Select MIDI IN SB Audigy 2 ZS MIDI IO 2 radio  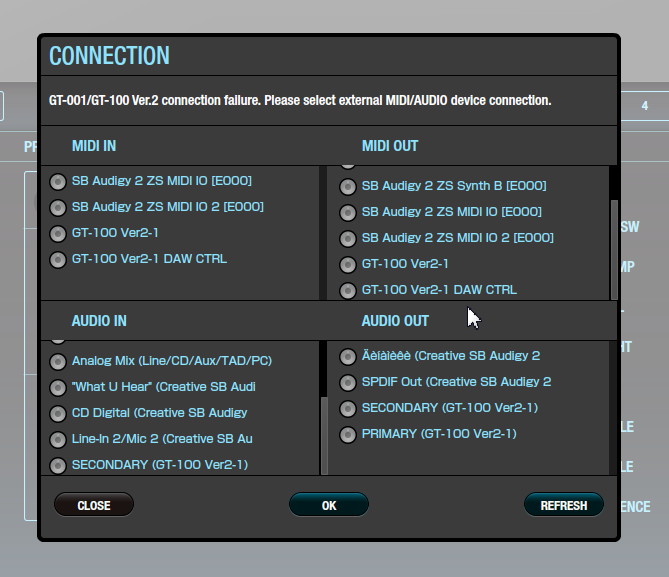pyautogui.click(x=58, y=208)
